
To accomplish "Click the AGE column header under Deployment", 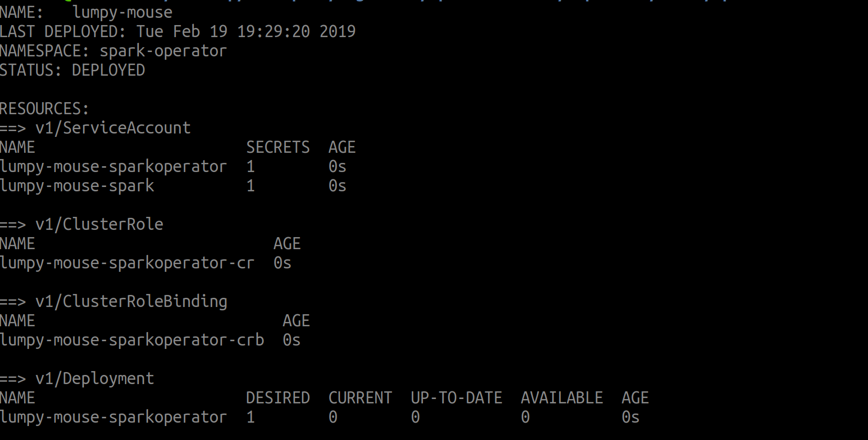I will pos(635,397).
